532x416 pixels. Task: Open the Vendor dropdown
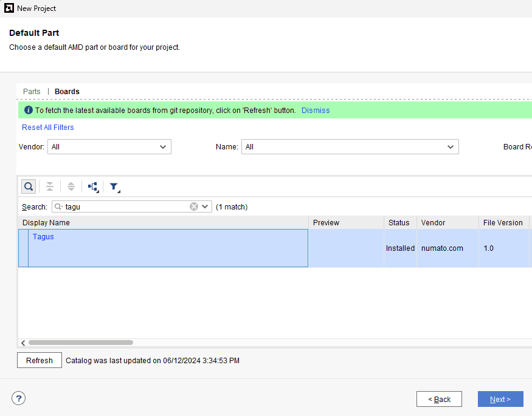click(109, 147)
